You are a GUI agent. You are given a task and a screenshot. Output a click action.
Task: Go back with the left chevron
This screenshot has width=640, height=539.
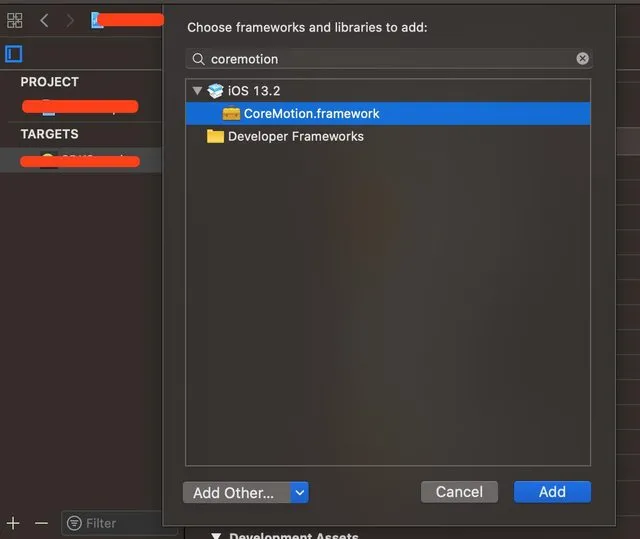point(44,20)
